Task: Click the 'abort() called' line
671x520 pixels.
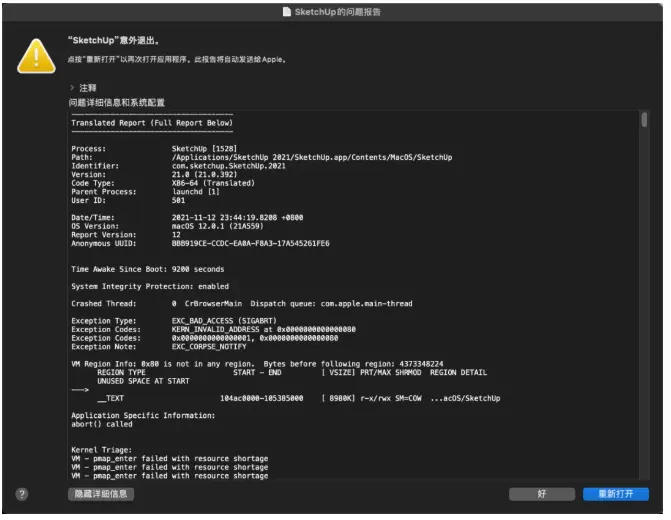Action: 102,424
